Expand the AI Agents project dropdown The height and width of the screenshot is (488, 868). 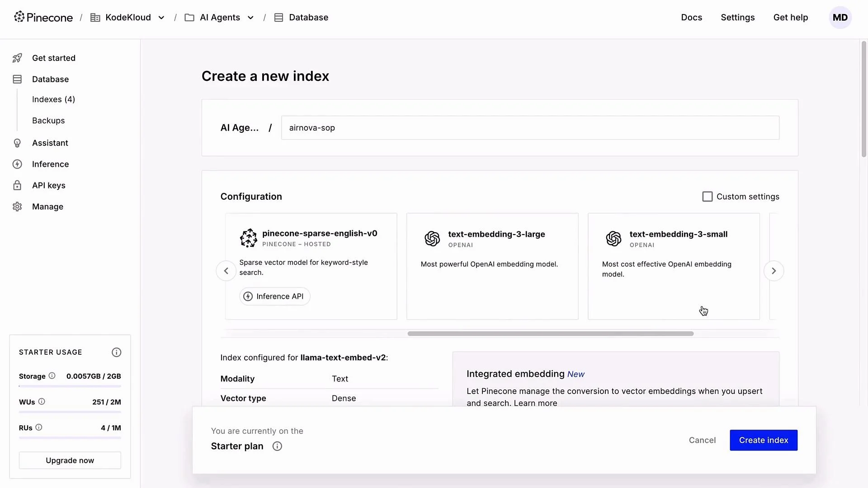point(250,18)
